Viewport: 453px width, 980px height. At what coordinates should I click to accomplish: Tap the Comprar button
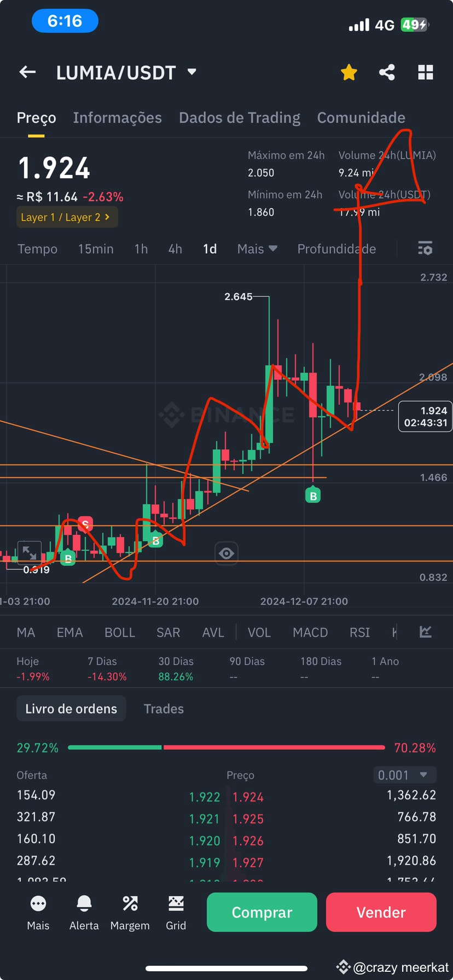(262, 912)
